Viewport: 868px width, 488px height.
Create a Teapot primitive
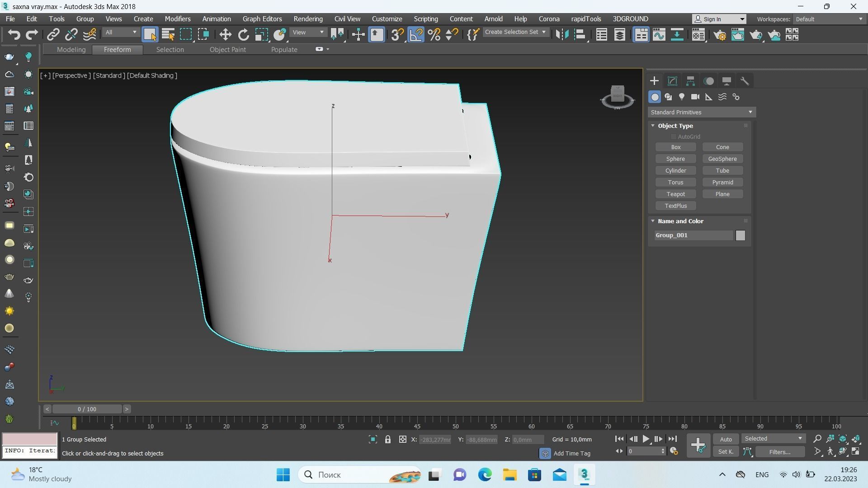click(675, 194)
